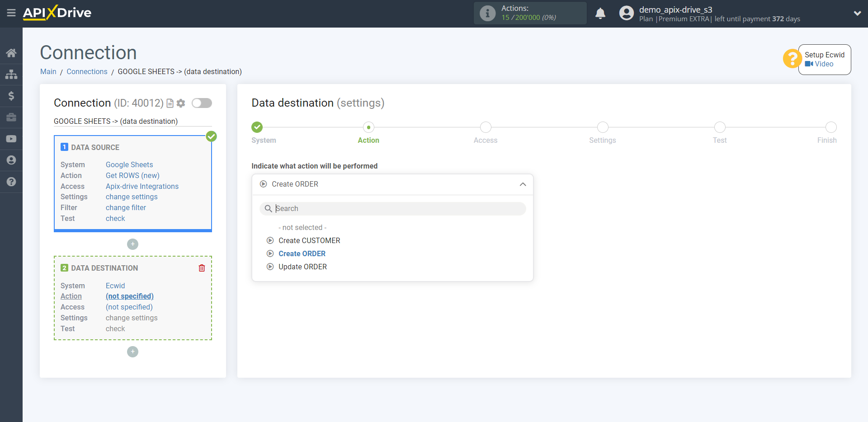The image size is (868, 422).
Task: Open the help question sidebar icon
Action: tap(11, 182)
